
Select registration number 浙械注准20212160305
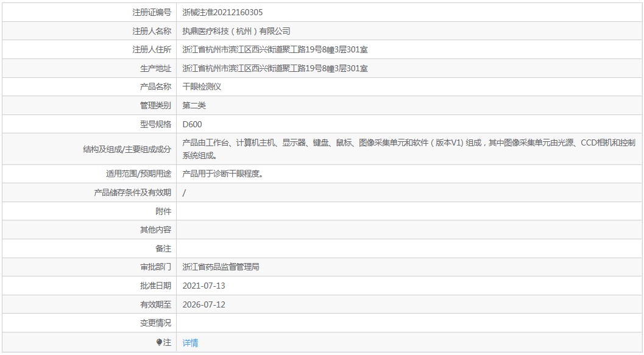222,12
